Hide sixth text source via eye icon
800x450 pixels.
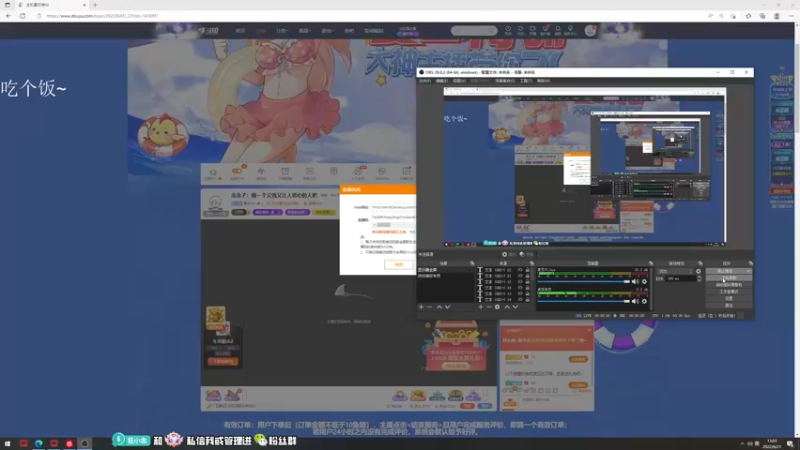[520, 299]
